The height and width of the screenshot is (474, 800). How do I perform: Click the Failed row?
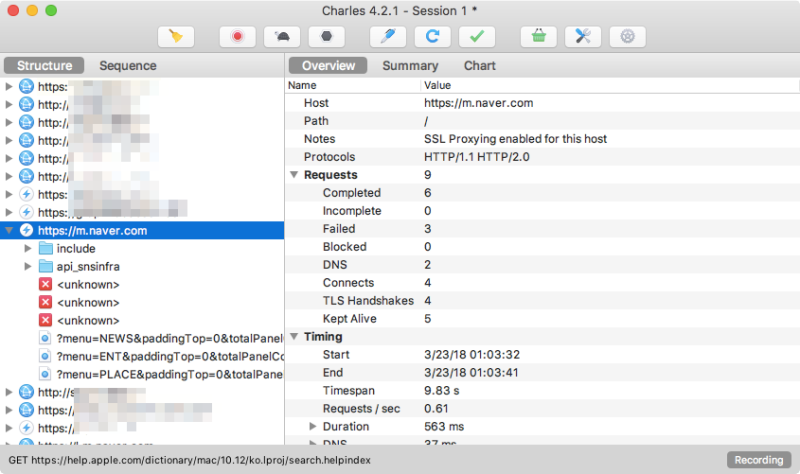coord(542,229)
